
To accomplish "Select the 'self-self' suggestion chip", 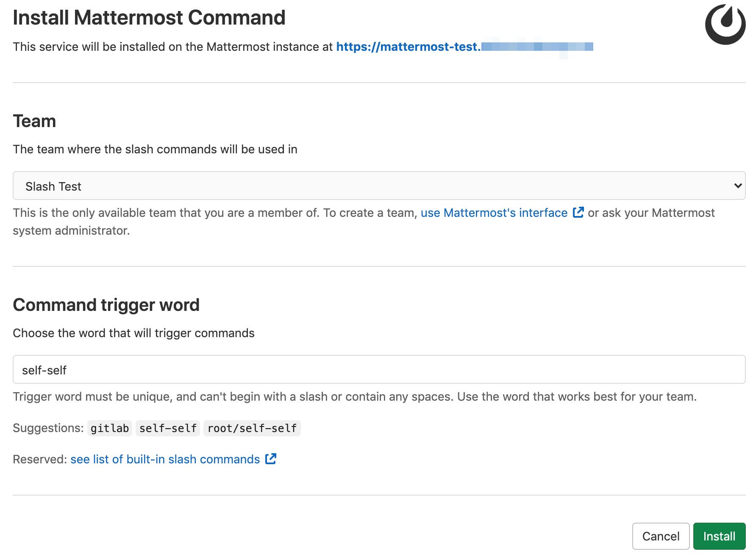I will [x=168, y=428].
